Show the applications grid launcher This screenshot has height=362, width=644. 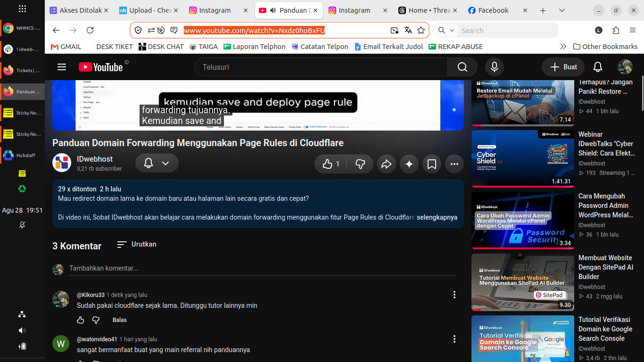pos(22,9)
